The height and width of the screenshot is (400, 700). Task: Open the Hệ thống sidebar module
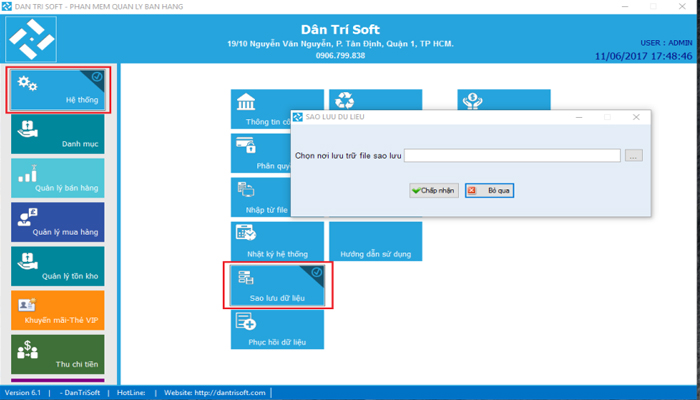coord(57,89)
